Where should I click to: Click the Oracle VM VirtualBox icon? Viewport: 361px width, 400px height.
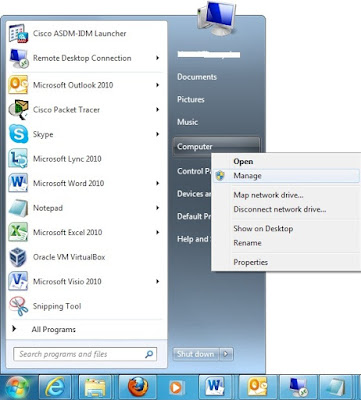[x=18, y=257]
